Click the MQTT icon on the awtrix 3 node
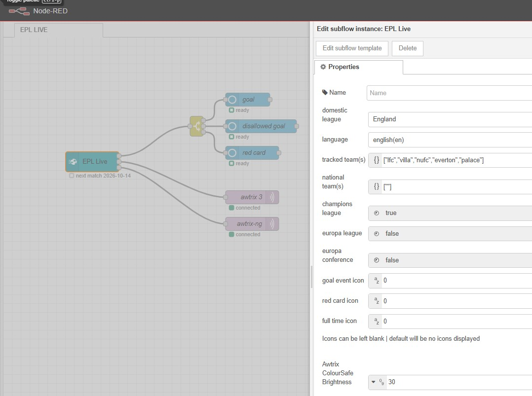The image size is (532, 396). (x=272, y=197)
